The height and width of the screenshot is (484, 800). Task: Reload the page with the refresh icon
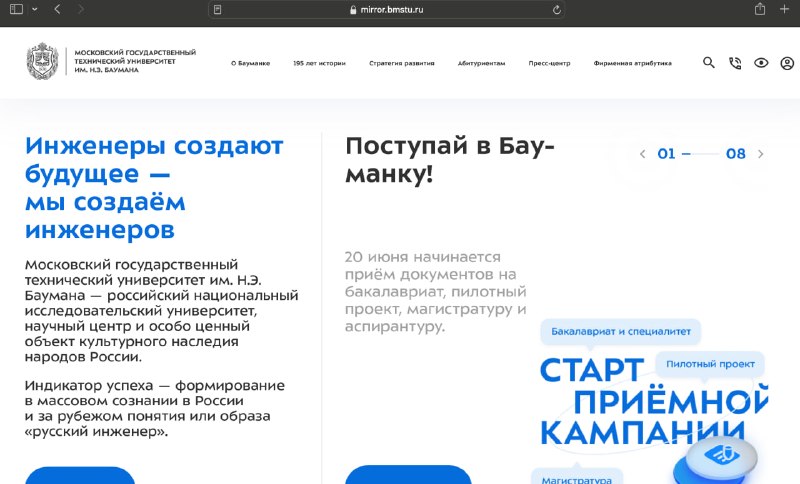557,10
